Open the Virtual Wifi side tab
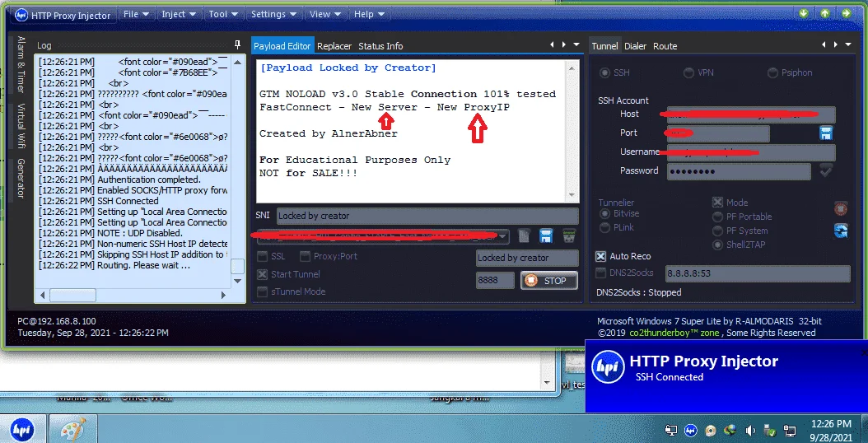 point(21,125)
